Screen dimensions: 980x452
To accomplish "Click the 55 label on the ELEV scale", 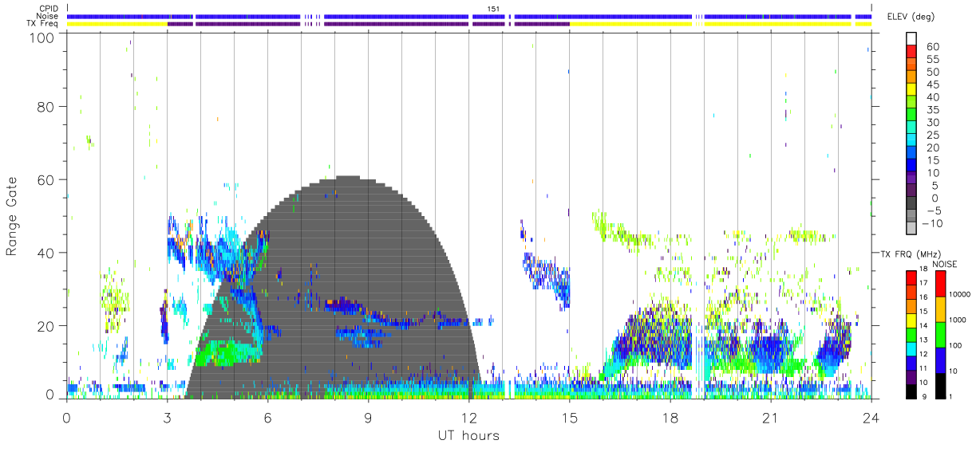I will 931,60.
